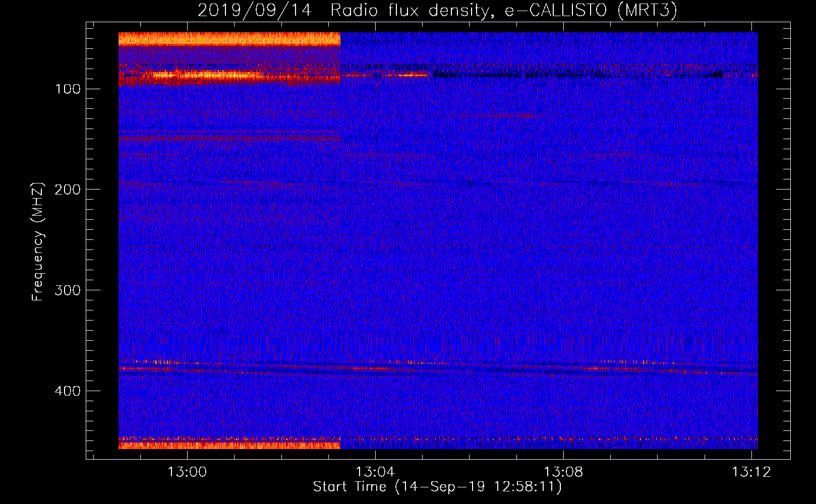816x504 pixels.
Task: Click the bright yellow emission band near 85 MHz
Action: 207,75
